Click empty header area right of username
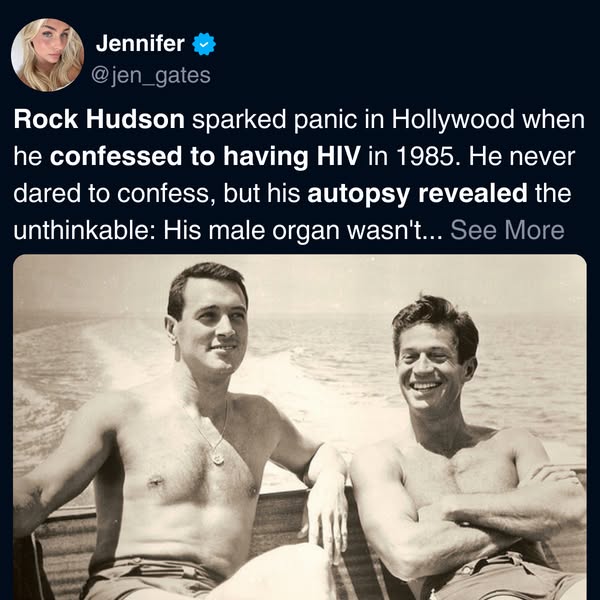 [402, 55]
